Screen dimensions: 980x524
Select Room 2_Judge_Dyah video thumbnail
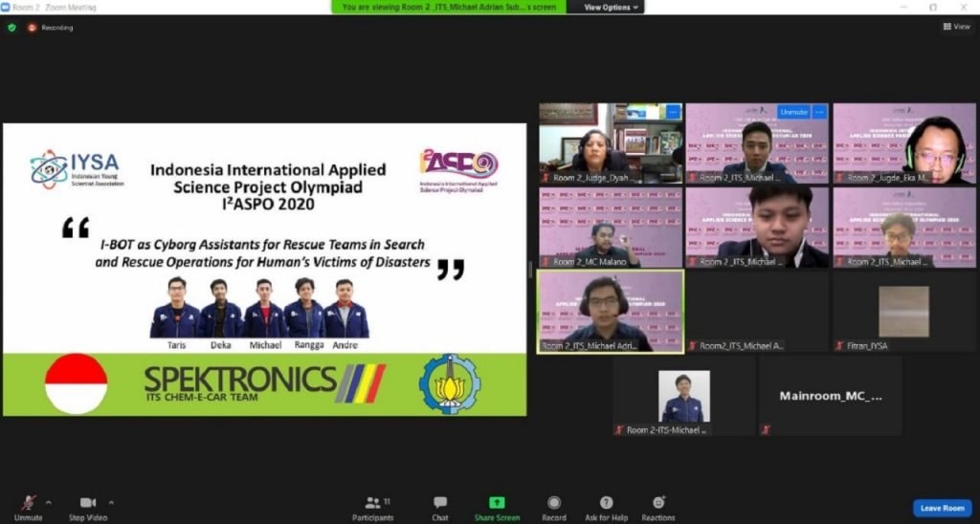tap(611, 143)
